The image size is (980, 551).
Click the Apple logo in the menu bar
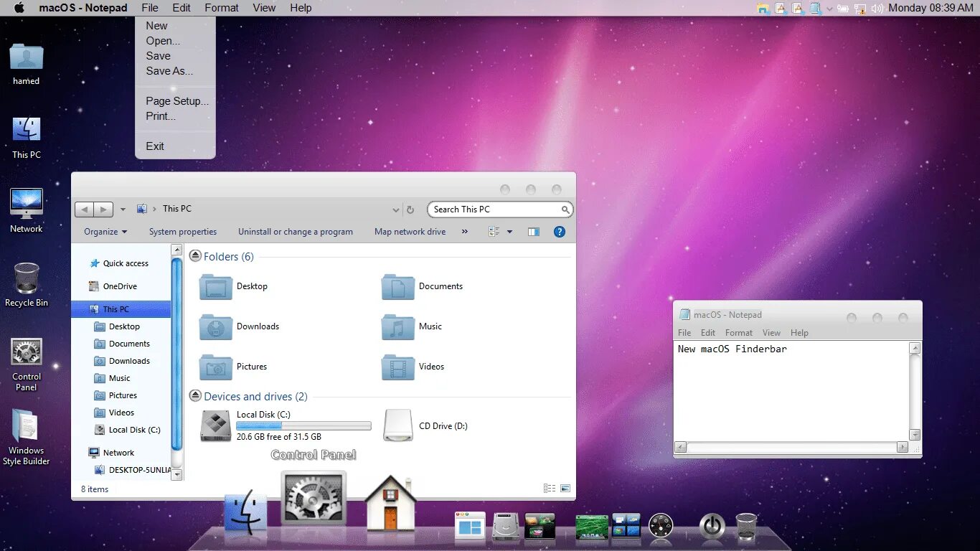tap(19, 8)
